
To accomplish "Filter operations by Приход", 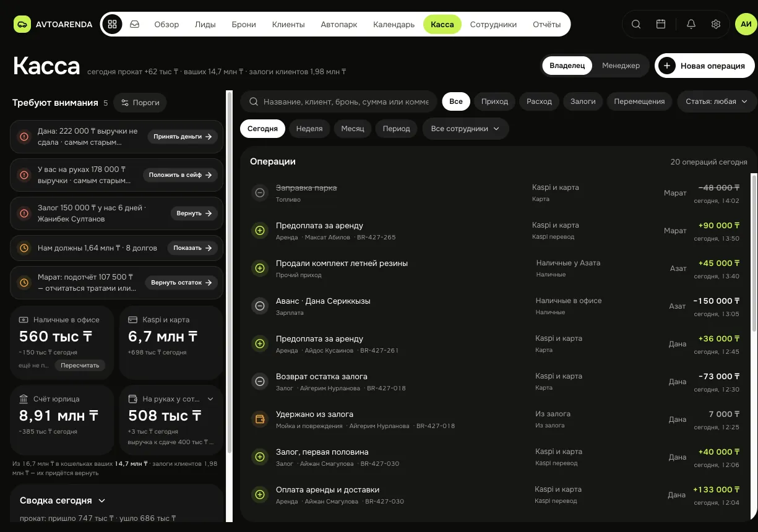I will point(494,101).
